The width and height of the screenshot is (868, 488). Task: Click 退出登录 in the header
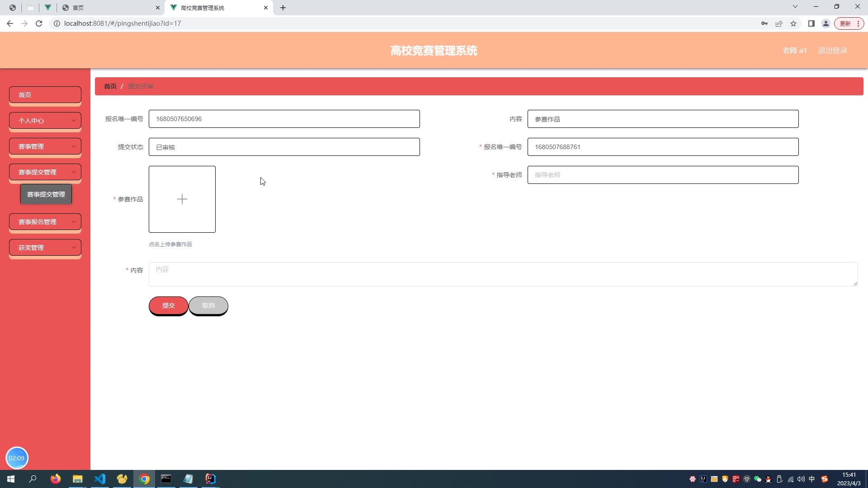click(x=832, y=51)
